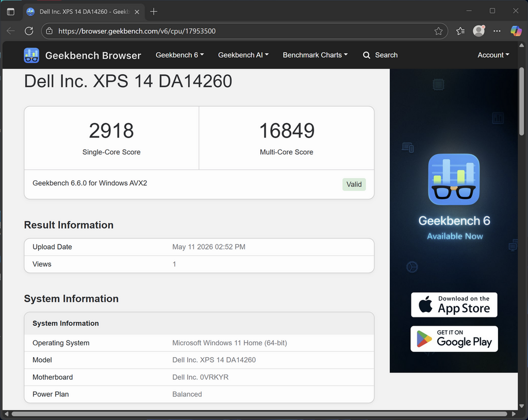Click the Model value Dell Inc. XPS 14 DA14260
Image resolution: width=528 pixels, height=420 pixels.
214,360
